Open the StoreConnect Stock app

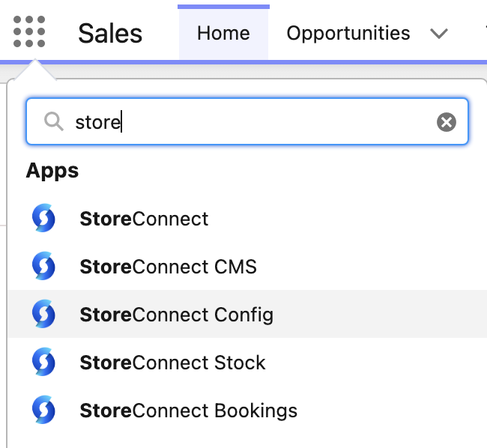[x=172, y=363]
